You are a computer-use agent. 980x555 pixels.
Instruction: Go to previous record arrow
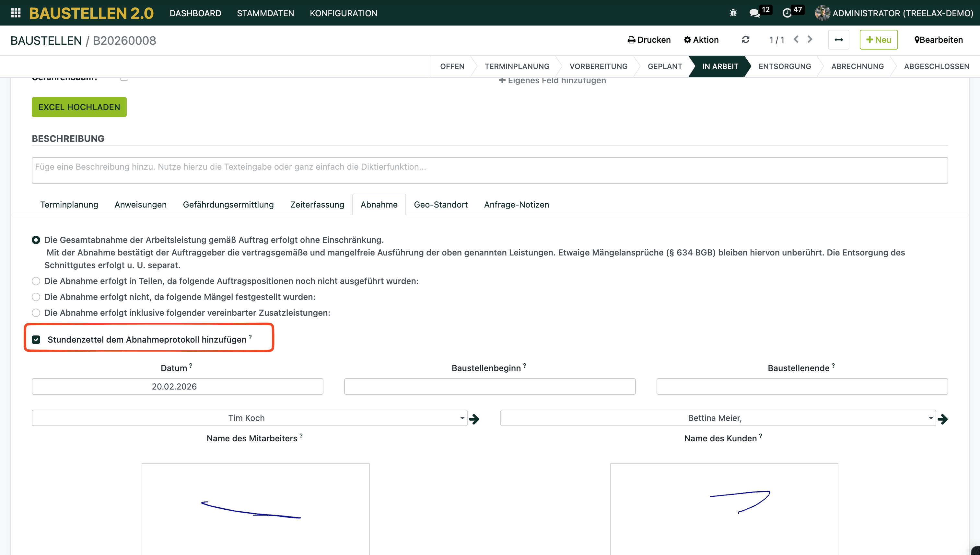[796, 40]
